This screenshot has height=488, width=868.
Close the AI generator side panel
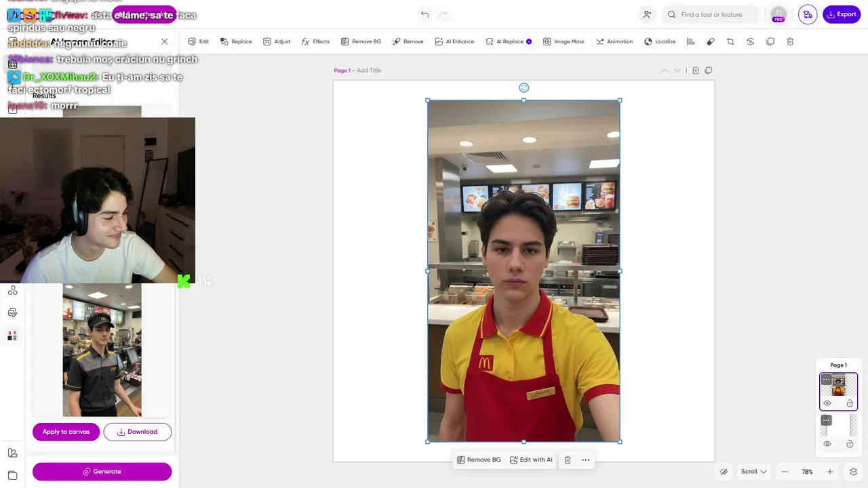[164, 42]
